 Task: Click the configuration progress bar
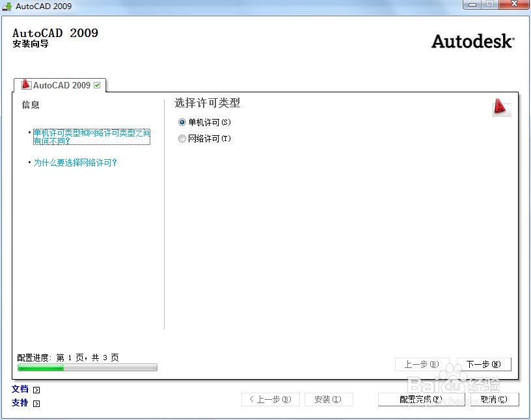click(87, 367)
